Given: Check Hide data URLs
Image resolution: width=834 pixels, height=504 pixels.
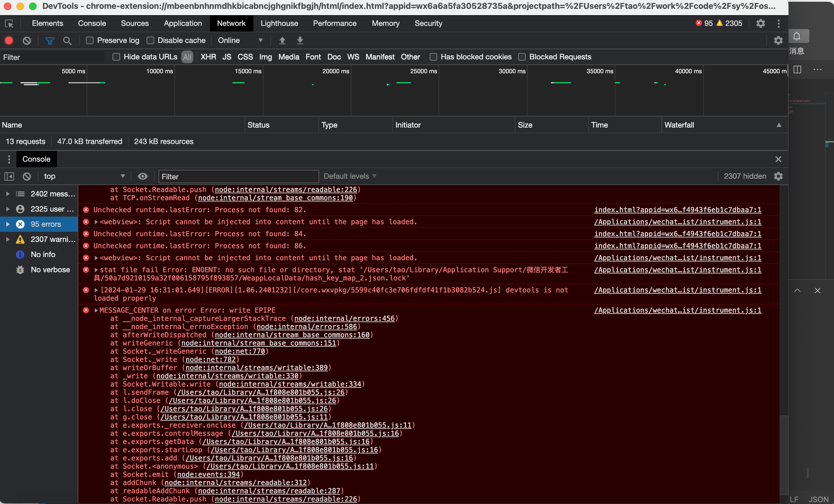Looking at the screenshot, I should point(116,57).
